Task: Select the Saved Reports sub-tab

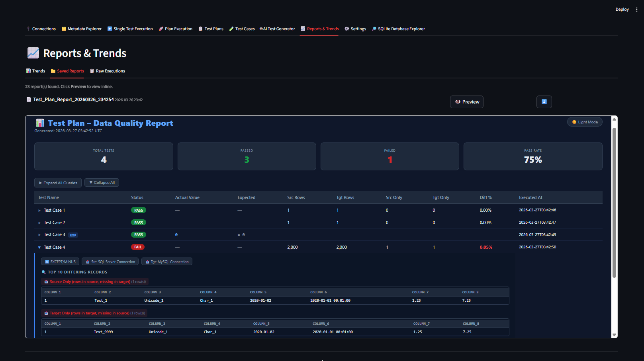Action: (67, 71)
